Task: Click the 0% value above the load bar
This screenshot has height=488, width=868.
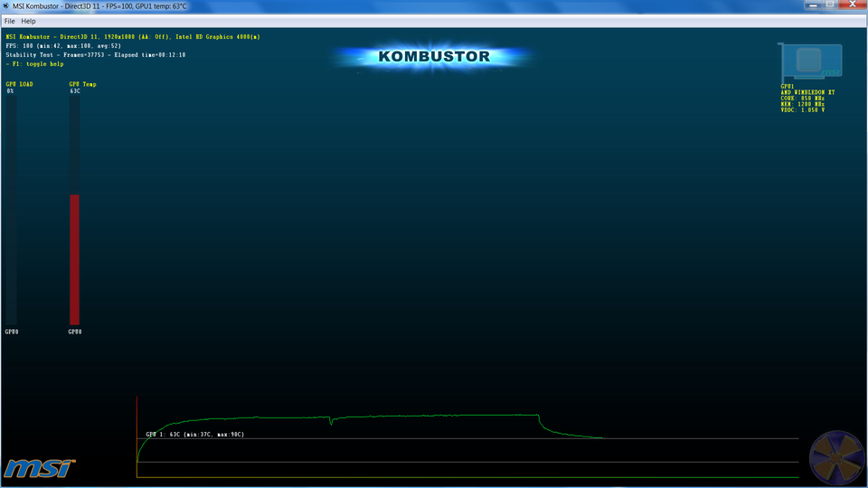Action: click(10, 91)
